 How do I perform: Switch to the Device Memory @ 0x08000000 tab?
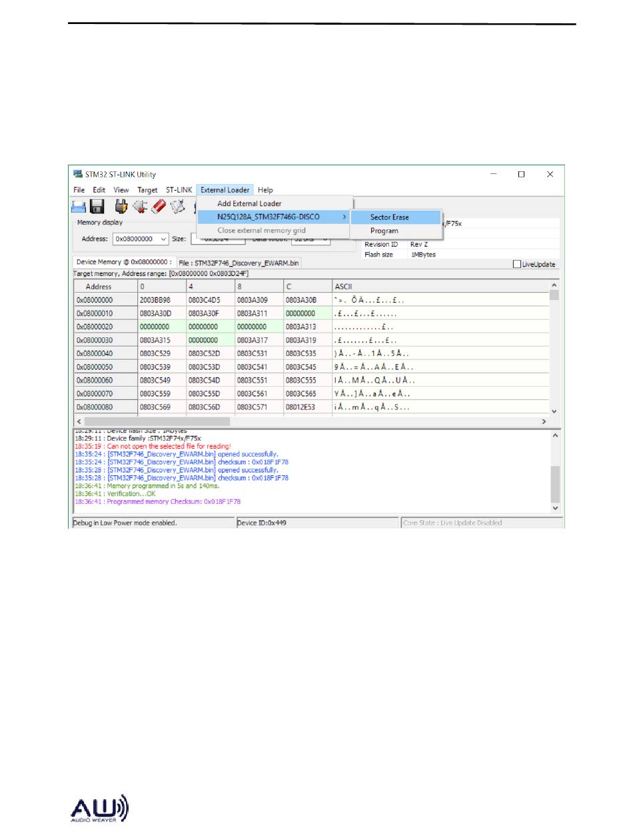click(x=124, y=263)
